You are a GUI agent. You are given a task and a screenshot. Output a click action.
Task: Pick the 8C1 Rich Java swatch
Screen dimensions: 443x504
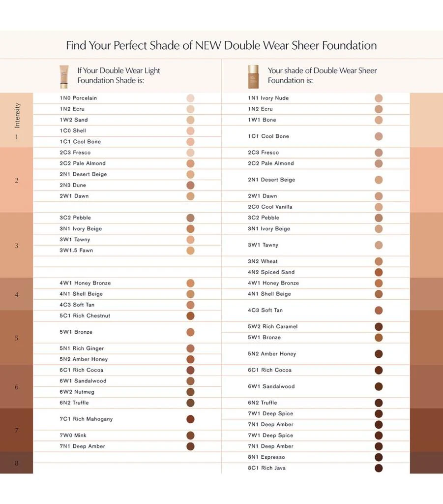tap(379, 468)
